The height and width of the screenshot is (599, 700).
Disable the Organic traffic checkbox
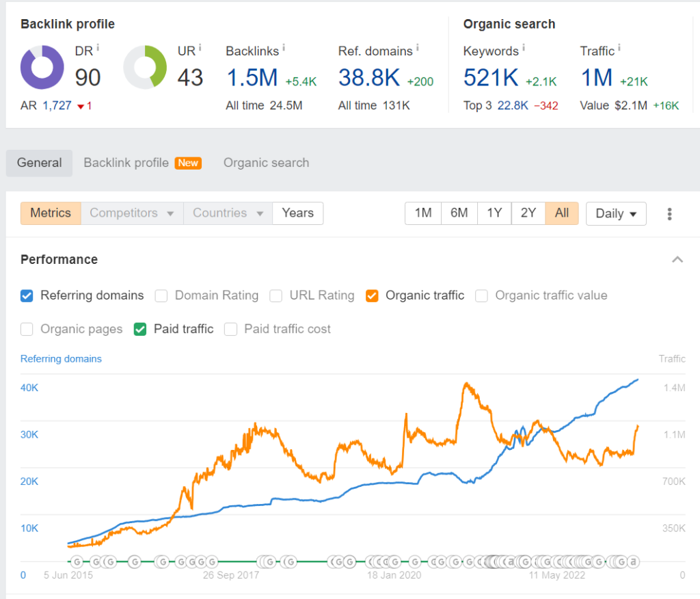click(x=372, y=295)
